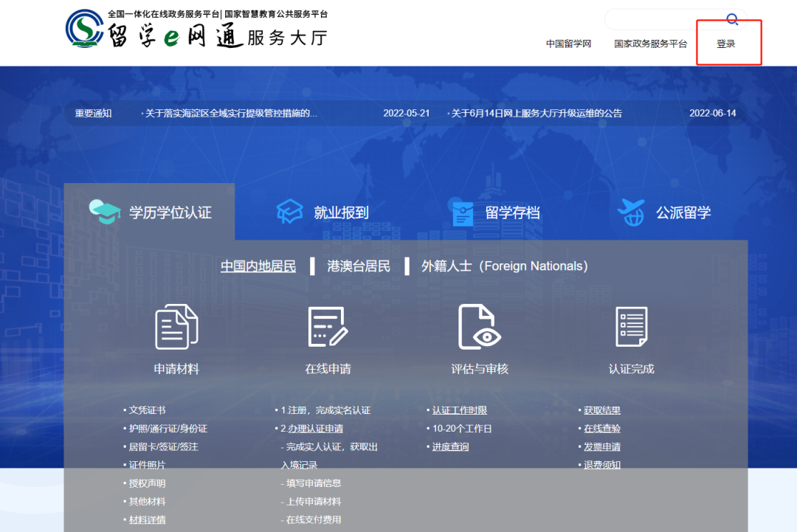Click the search magnifier icon
This screenshot has width=797, height=532.
point(732,19)
